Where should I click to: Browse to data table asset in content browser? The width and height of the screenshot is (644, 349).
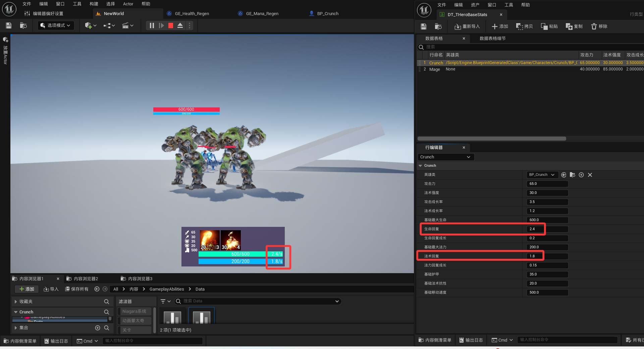(x=438, y=27)
